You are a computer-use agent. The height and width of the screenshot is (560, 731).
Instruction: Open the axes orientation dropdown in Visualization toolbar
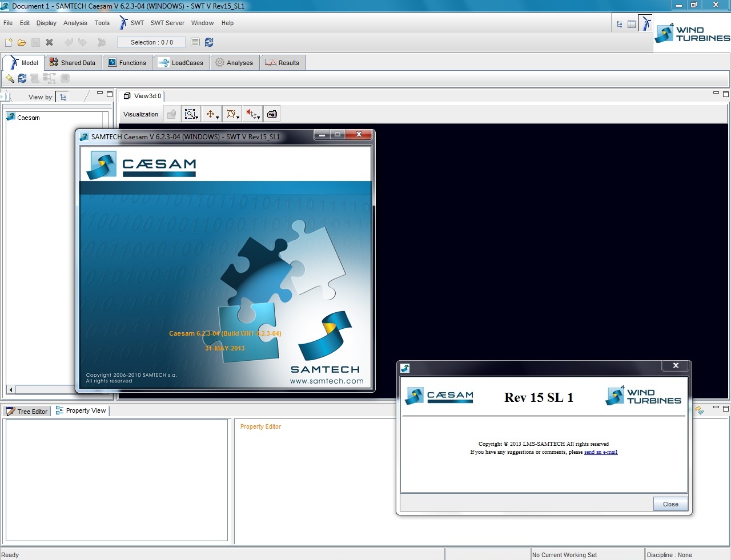(x=252, y=114)
